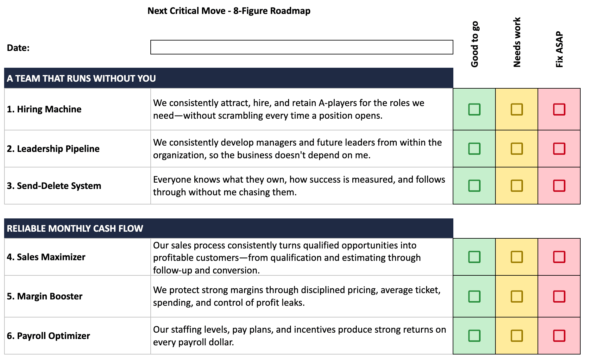Mark Leadership Pipeline as Good to go

pos(474,148)
